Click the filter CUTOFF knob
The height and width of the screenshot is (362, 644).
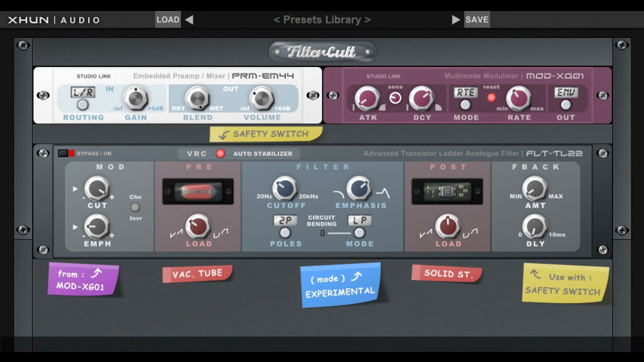click(285, 189)
